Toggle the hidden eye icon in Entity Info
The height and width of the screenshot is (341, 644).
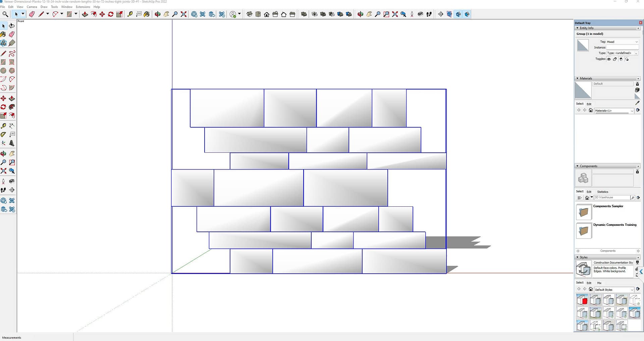[609, 59]
